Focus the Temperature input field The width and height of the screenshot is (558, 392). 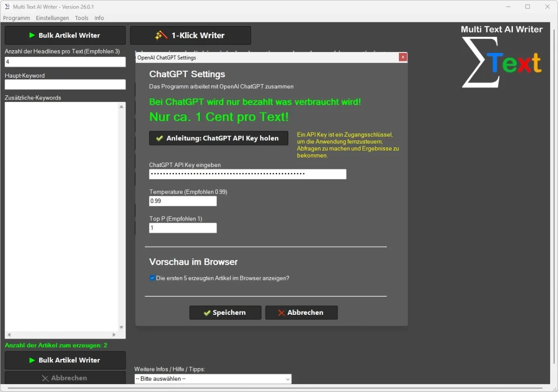coord(183,201)
